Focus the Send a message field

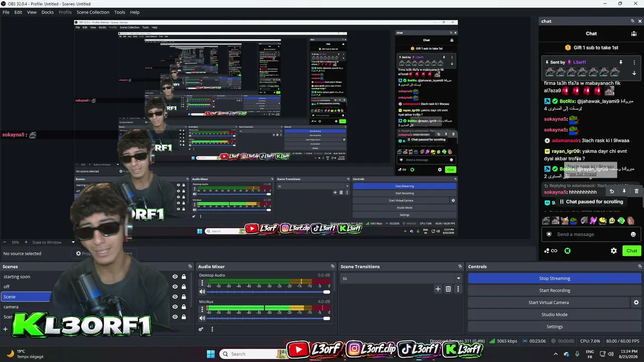591,234
